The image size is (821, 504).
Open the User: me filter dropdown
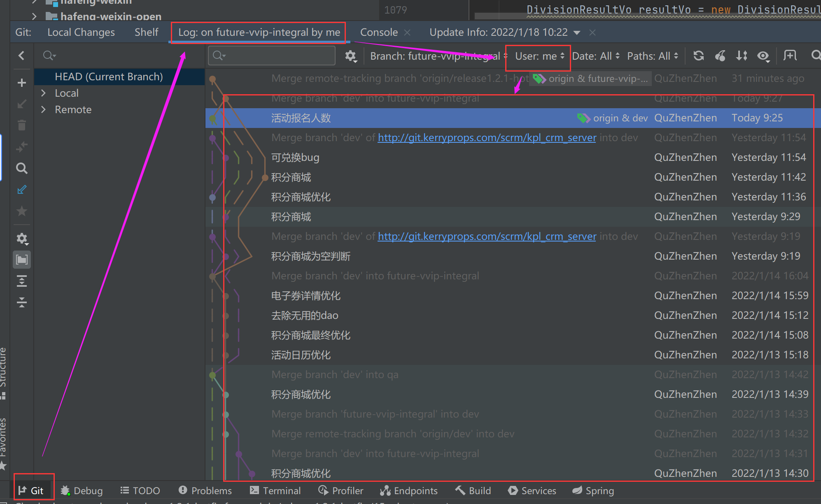click(539, 56)
